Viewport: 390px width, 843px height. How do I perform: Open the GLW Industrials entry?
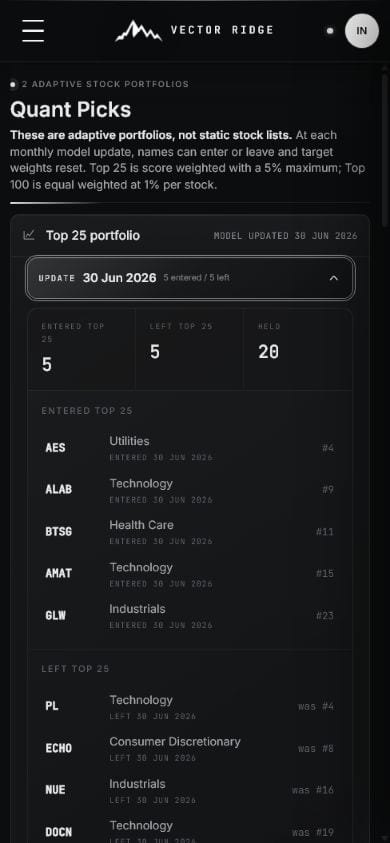[190, 616]
